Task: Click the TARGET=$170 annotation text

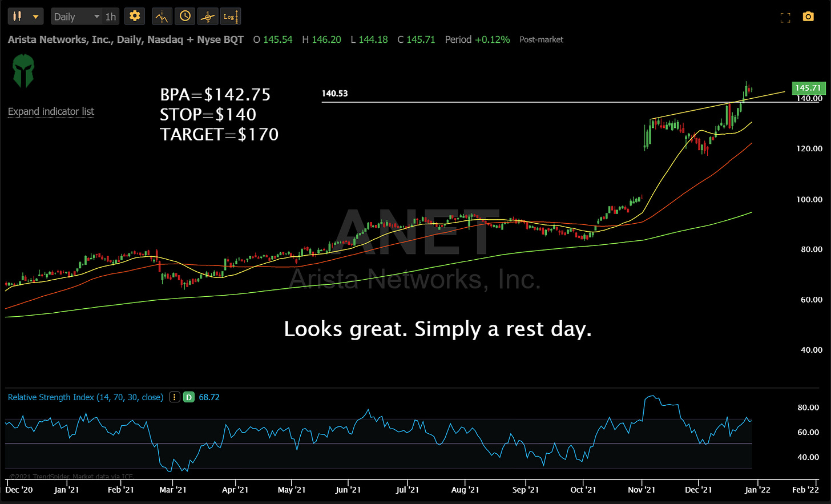Action: point(219,135)
